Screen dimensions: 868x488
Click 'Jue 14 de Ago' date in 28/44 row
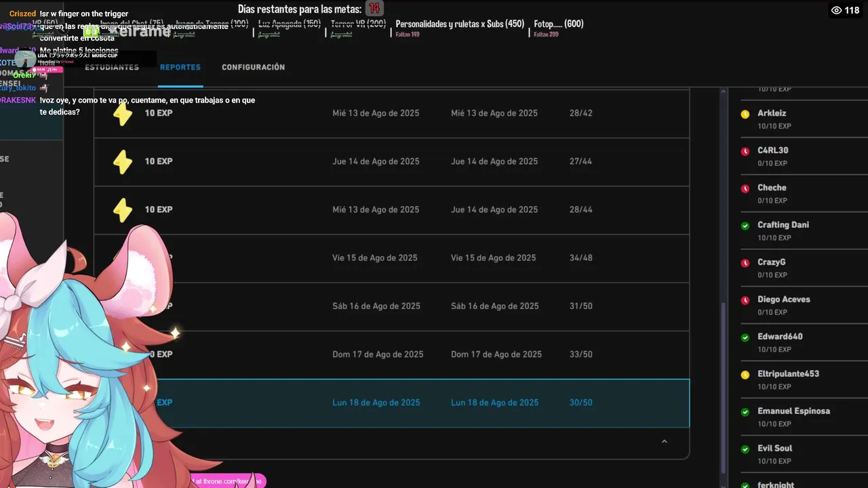[x=494, y=209]
